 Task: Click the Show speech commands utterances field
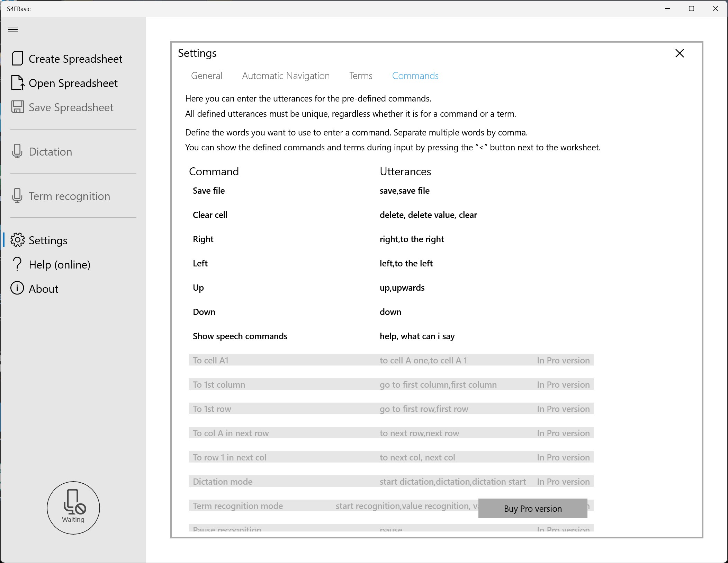(417, 336)
